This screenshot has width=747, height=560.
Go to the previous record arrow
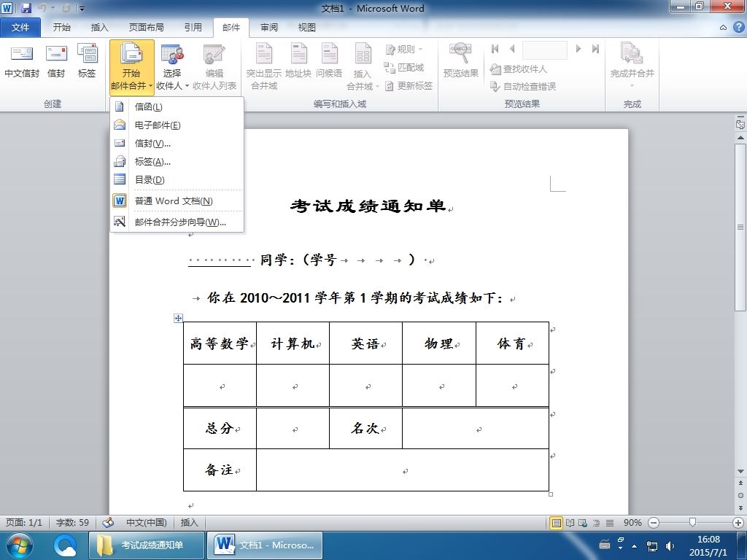click(x=512, y=49)
